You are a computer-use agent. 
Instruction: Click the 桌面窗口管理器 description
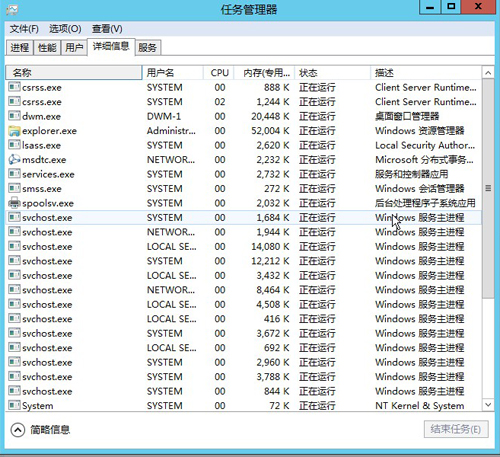tap(407, 116)
